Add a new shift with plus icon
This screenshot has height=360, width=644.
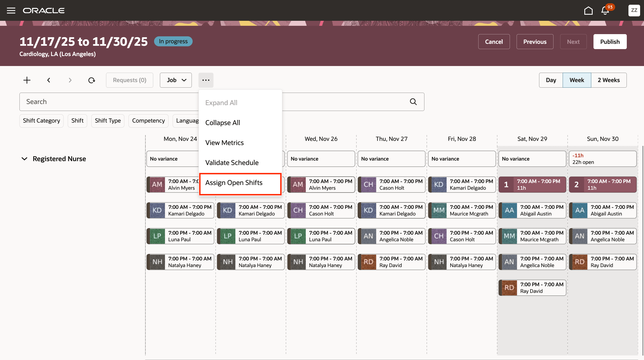pos(27,80)
